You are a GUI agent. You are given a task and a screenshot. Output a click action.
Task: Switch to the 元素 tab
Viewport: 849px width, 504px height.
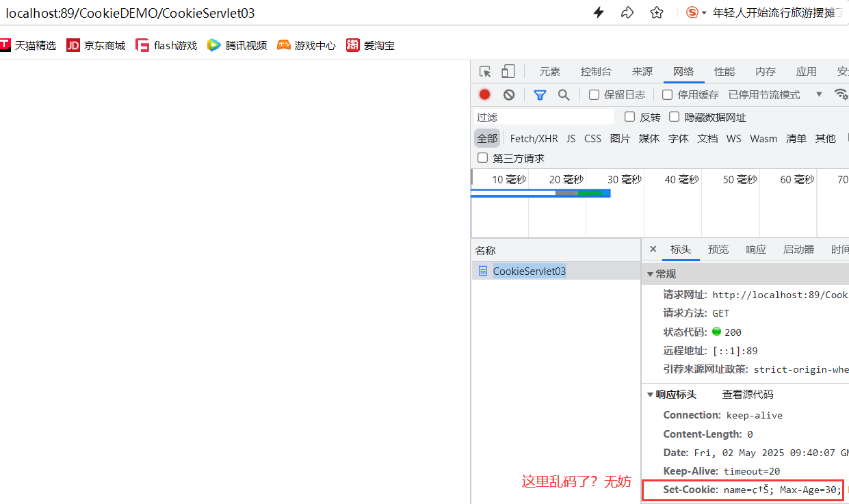click(549, 72)
